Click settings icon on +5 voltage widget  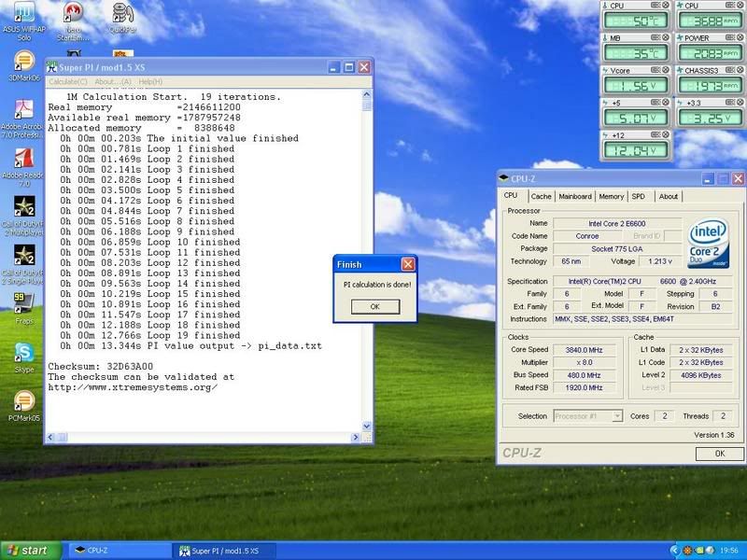click(x=656, y=103)
